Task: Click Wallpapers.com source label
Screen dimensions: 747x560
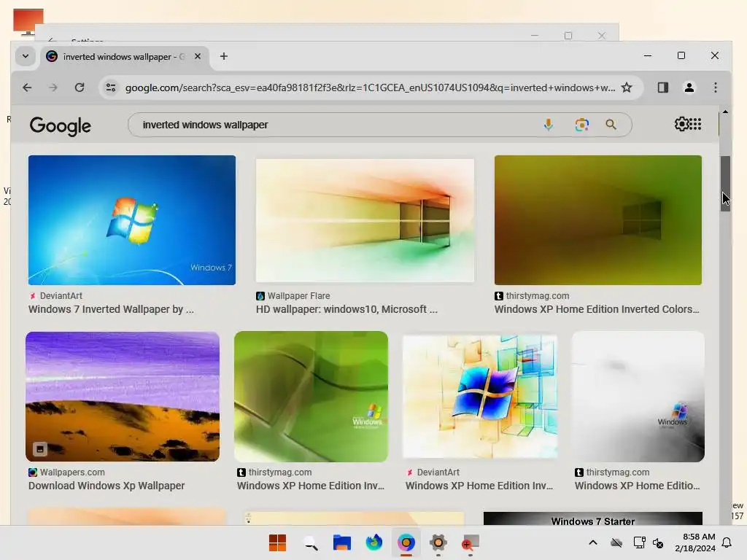Action: [72, 472]
